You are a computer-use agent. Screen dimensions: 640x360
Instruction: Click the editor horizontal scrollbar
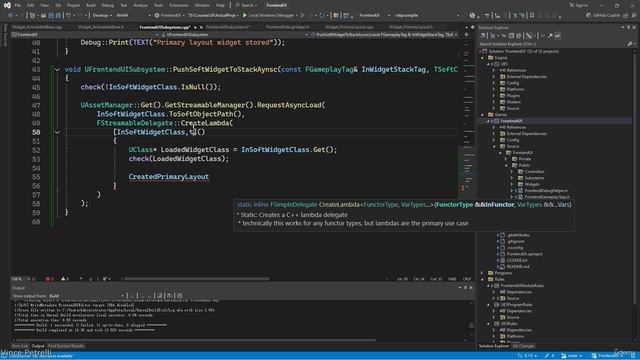point(197,279)
